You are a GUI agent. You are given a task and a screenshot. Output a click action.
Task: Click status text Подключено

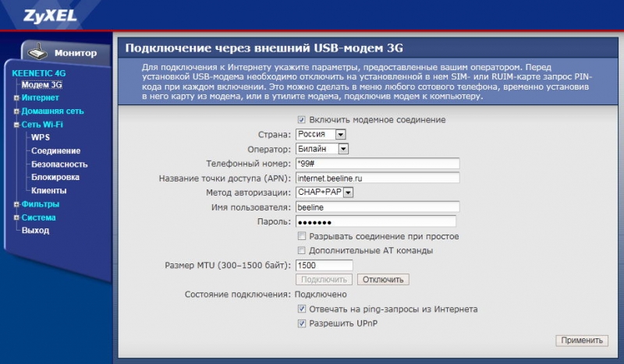coord(321,295)
